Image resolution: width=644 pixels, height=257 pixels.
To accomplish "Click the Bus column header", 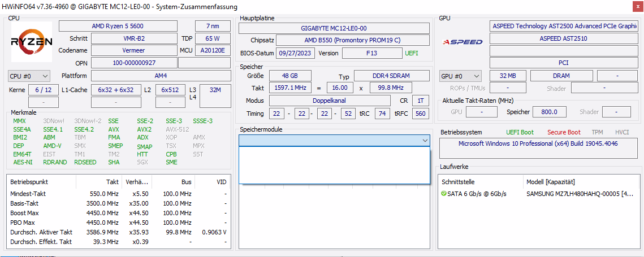I will point(174,181).
